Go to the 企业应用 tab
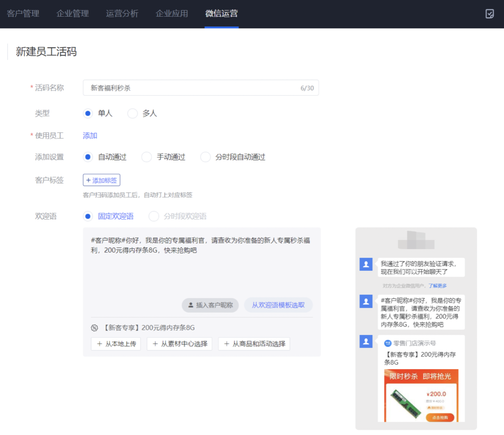The image size is (504, 435). (x=172, y=14)
